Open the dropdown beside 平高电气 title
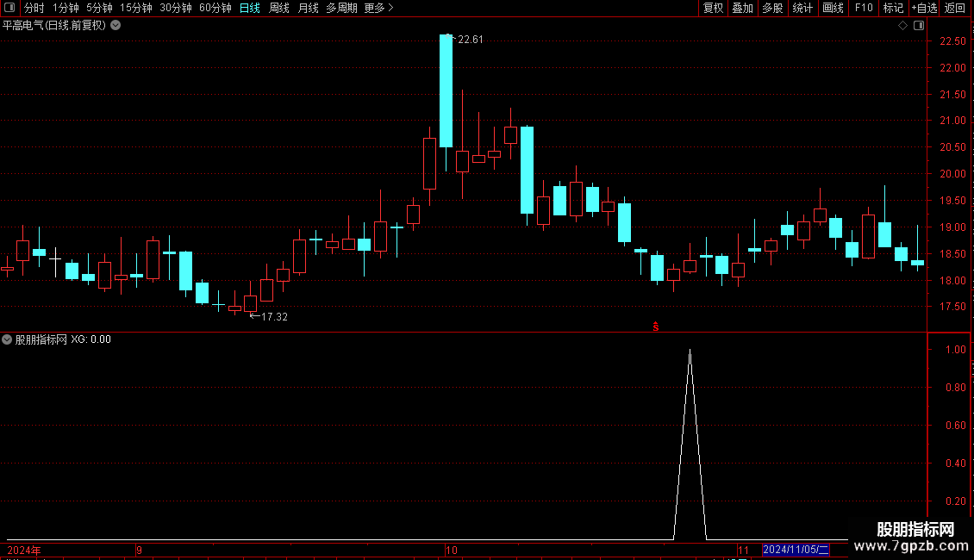This screenshot has height=560, width=974. click(116, 26)
